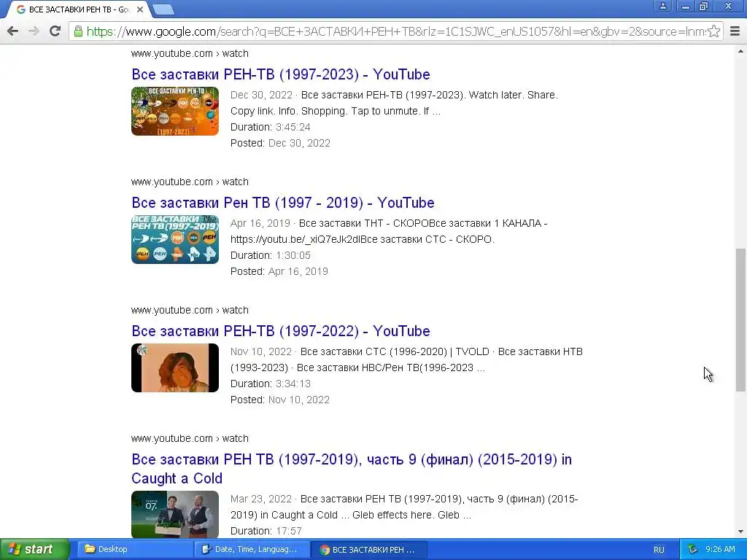Click the green secure padlock icon
The width and height of the screenshot is (747, 560).
pyautogui.click(x=78, y=31)
